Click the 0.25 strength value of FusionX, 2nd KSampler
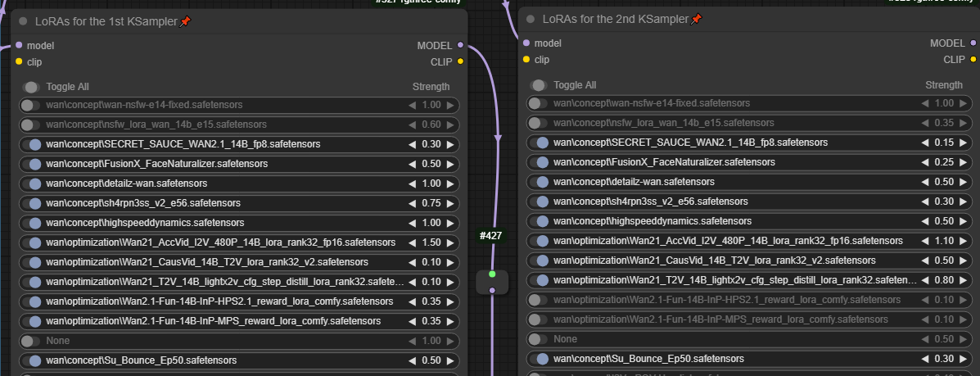This screenshot has width=980, height=376. [944, 162]
